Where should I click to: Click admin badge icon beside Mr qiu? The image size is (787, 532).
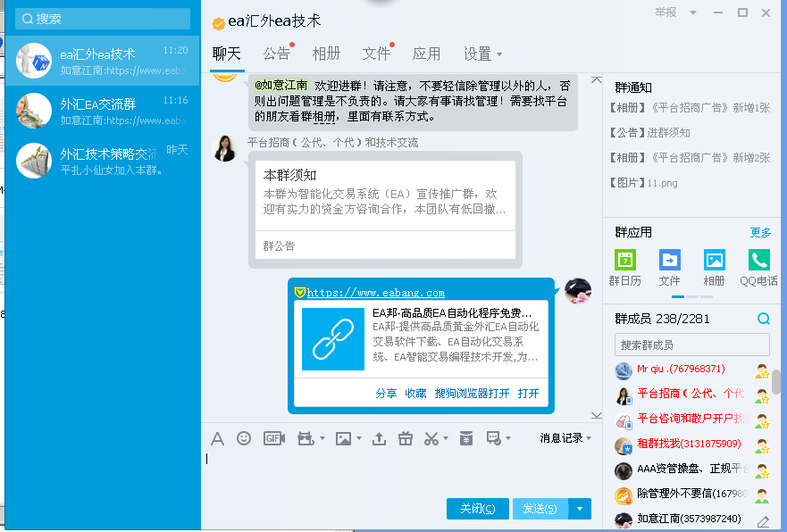762,371
